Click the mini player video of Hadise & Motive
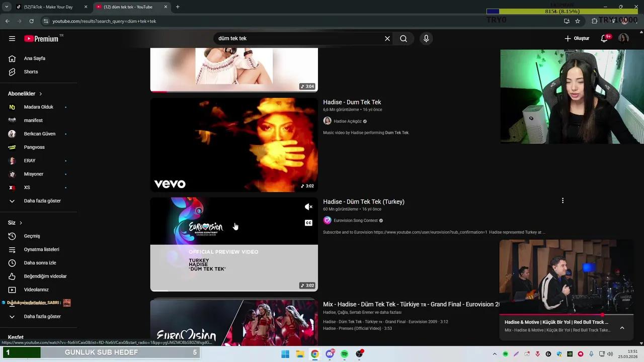644x362 pixels. point(567,277)
